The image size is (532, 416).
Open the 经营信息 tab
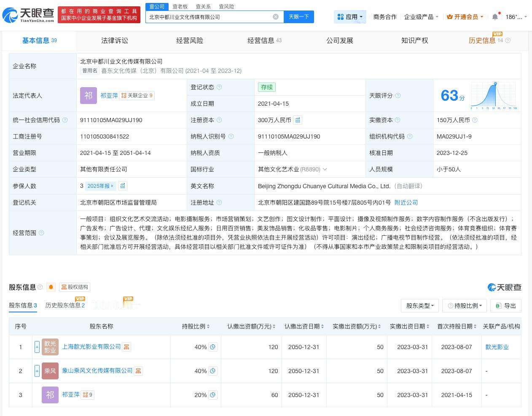click(x=264, y=40)
